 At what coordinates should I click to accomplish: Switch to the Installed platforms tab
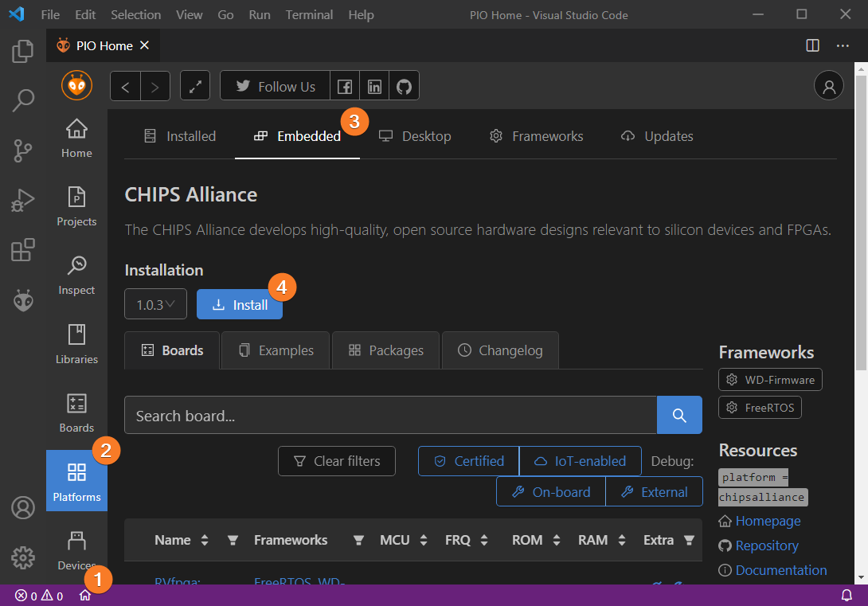point(180,136)
